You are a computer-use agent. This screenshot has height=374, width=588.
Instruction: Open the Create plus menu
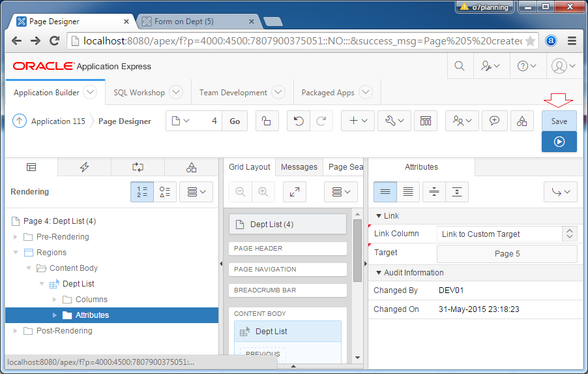pos(358,121)
